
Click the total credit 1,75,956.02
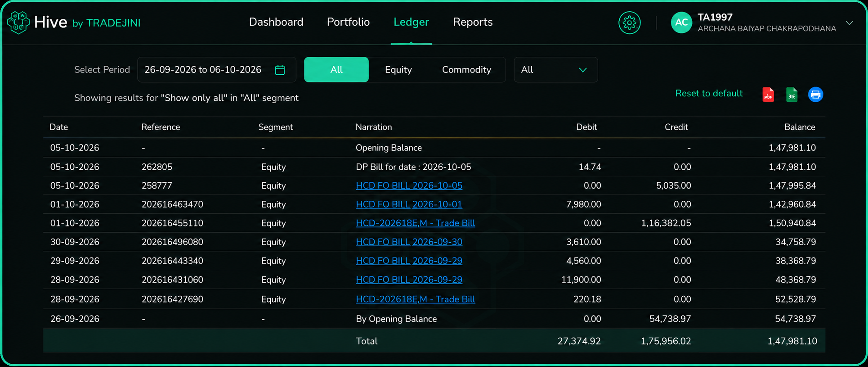pos(666,341)
